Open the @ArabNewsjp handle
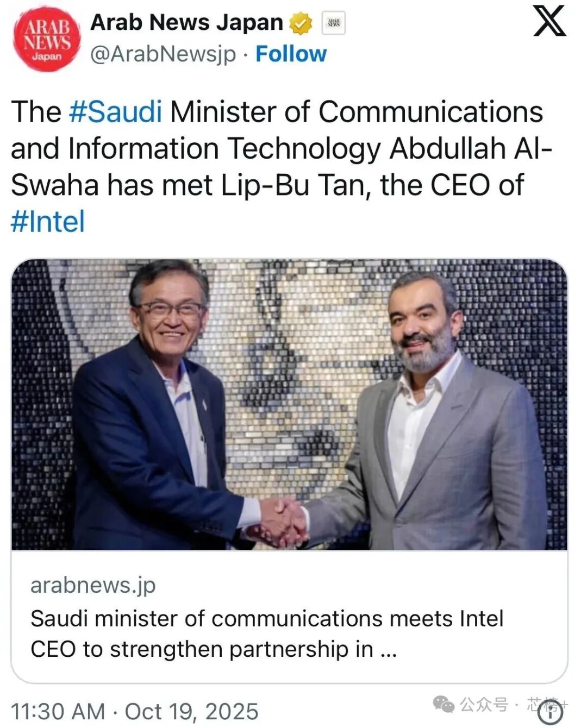This screenshot has height=728, width=587. click(163, 54)
